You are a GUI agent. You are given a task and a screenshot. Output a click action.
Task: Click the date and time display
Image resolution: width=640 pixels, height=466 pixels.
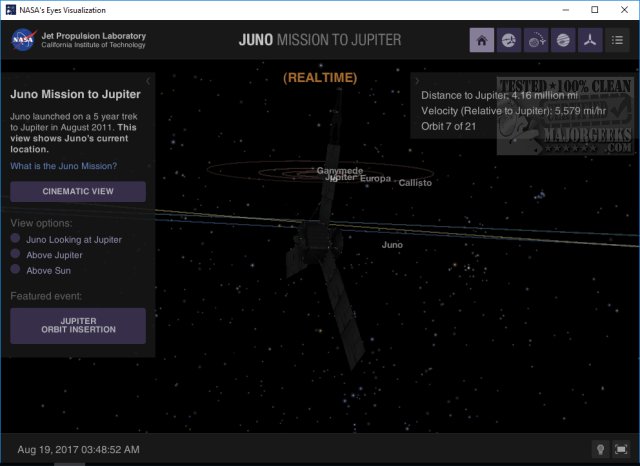coord(78,450)
